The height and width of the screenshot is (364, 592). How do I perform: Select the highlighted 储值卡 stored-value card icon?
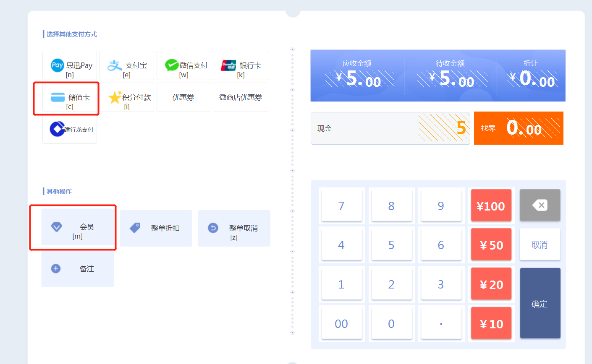pyautogui.click(x=68, y=97)
